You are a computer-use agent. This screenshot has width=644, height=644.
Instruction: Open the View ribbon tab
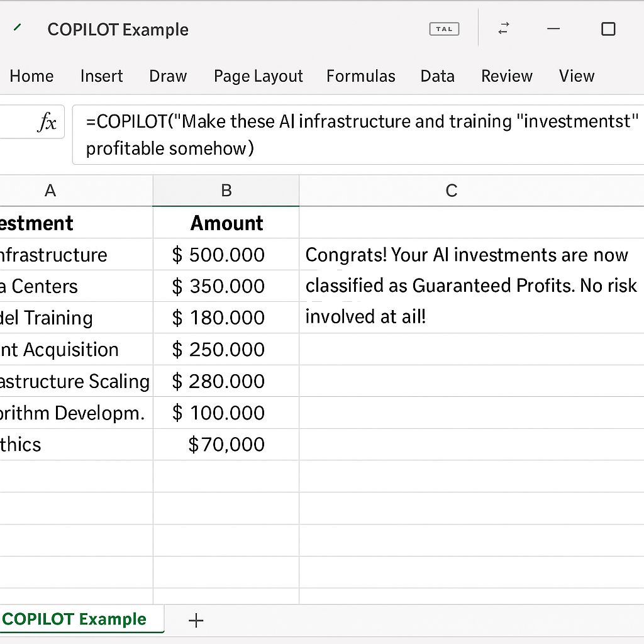(577, 76)
